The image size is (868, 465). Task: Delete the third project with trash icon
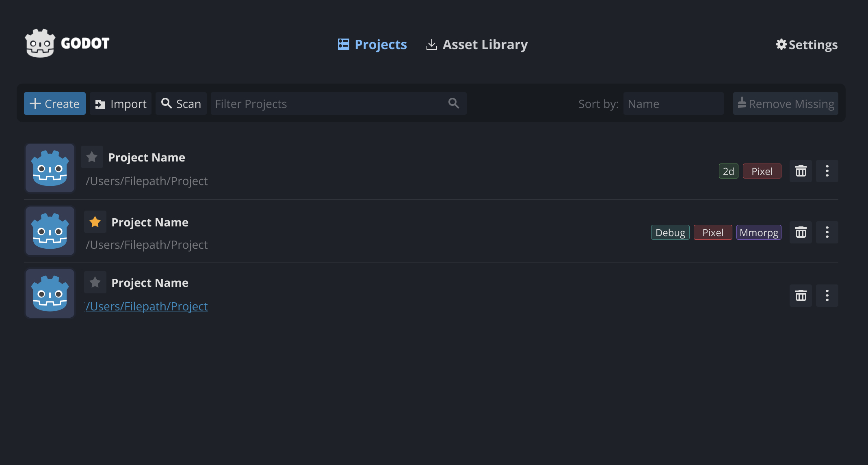point(801,295)
